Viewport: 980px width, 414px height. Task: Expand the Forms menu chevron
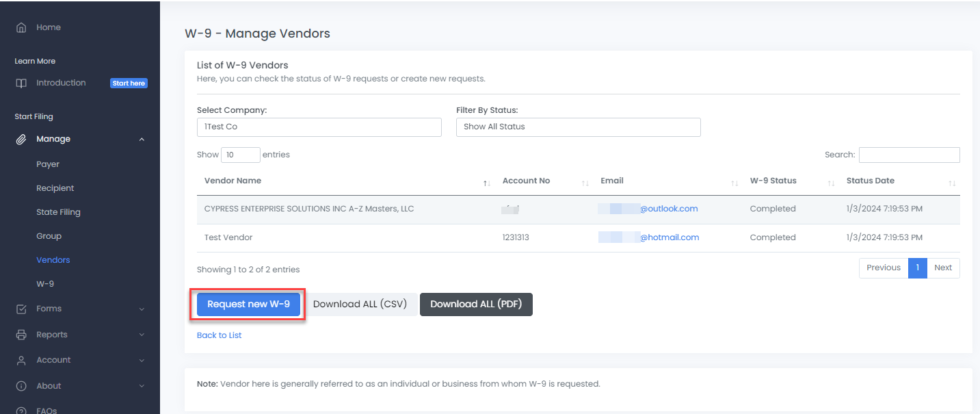[142, 309]
